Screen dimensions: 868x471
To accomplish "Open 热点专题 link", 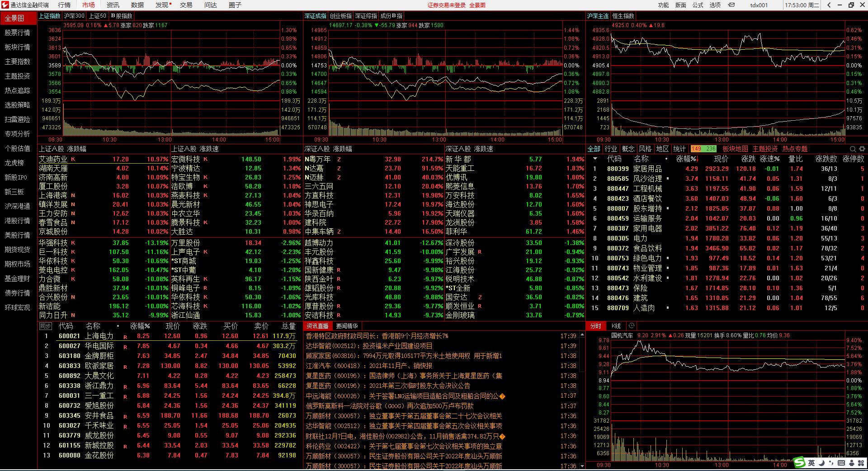I will 795,149.
